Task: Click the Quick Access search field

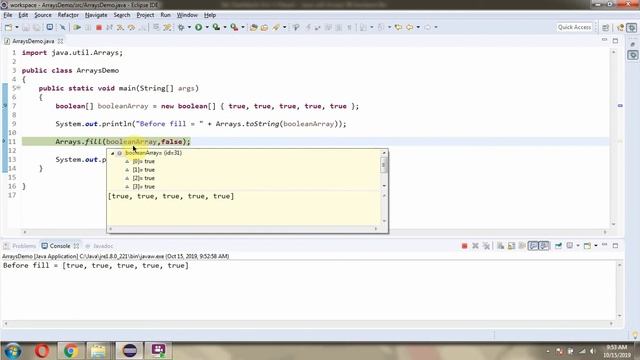Action: (x=574, y=27)
